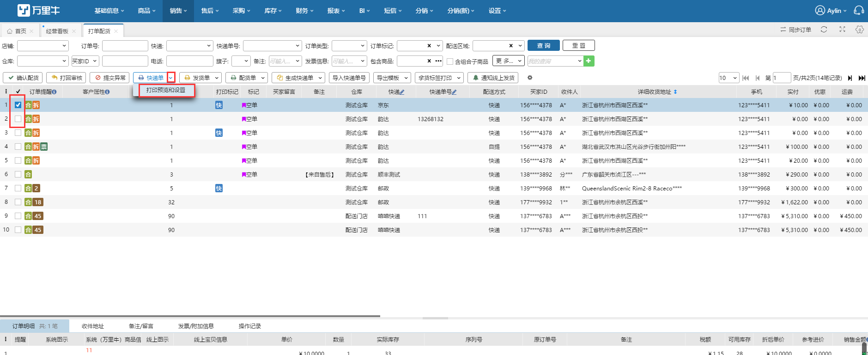Screen dimensions: 868x355
Task: Go to the previous page icon
Action: click(757, 78)
